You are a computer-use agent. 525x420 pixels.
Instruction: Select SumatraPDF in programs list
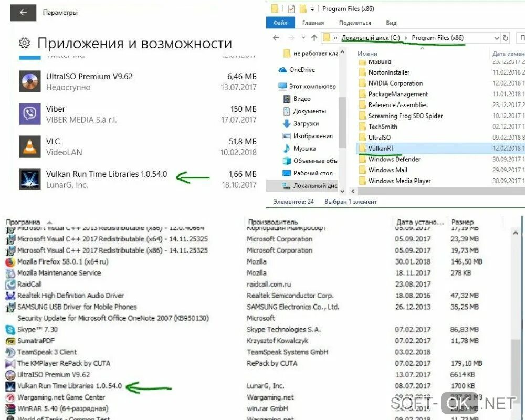pyautogui.click(x=30, y=341)
